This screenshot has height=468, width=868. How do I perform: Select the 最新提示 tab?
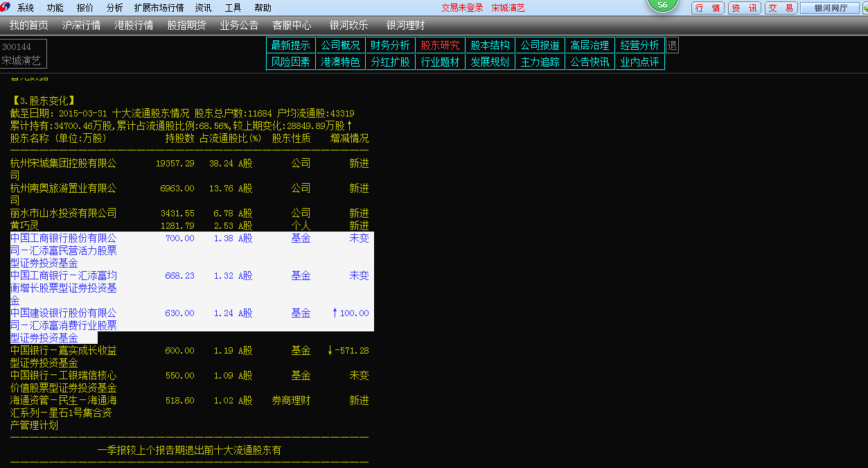(x=291, y=45)
